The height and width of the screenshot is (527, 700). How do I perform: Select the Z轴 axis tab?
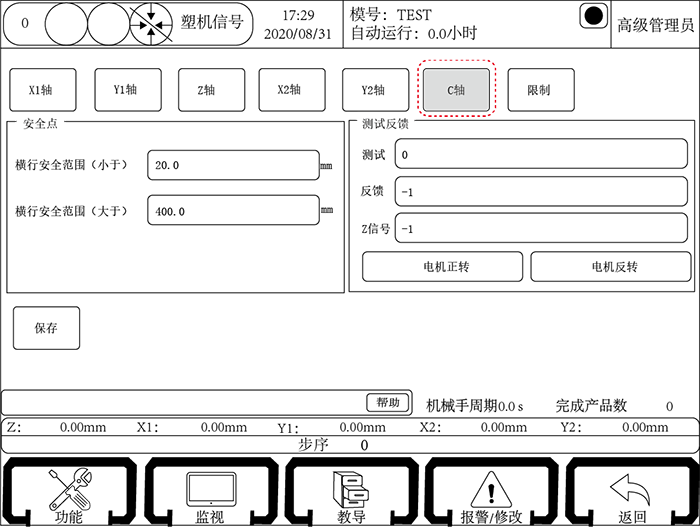tap(207, 90)
